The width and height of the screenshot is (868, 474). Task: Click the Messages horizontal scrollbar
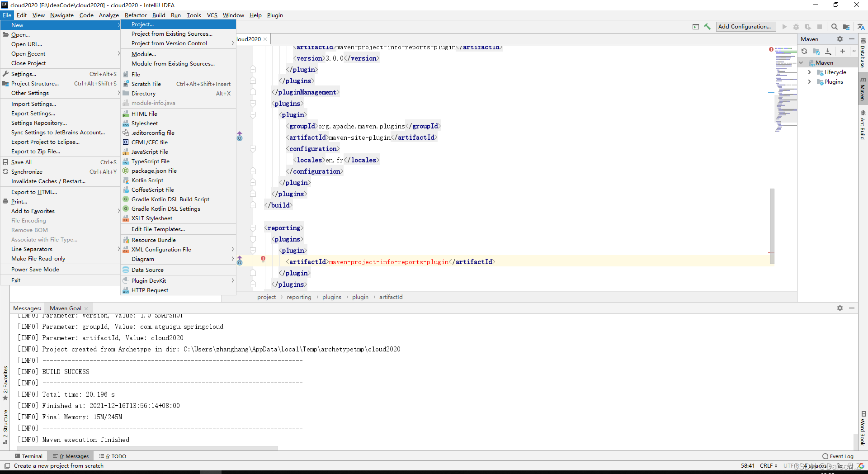click(x=147, y=448)
